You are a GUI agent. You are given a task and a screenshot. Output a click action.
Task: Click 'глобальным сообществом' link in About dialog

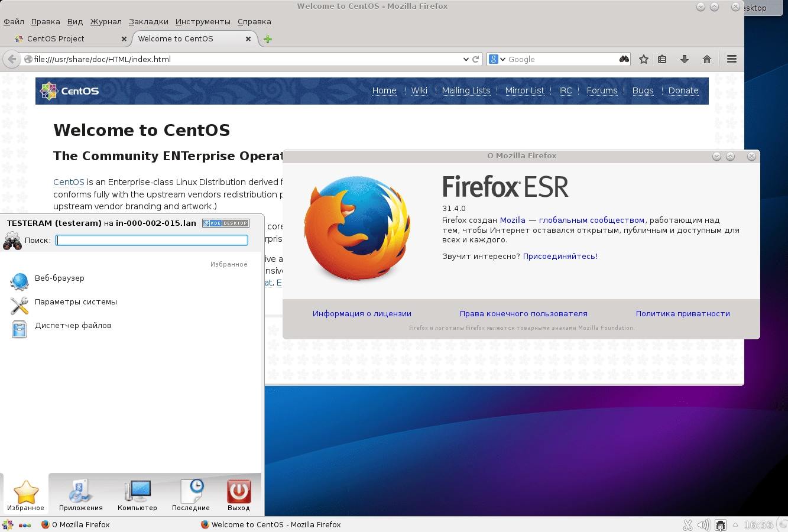[592, 220]
